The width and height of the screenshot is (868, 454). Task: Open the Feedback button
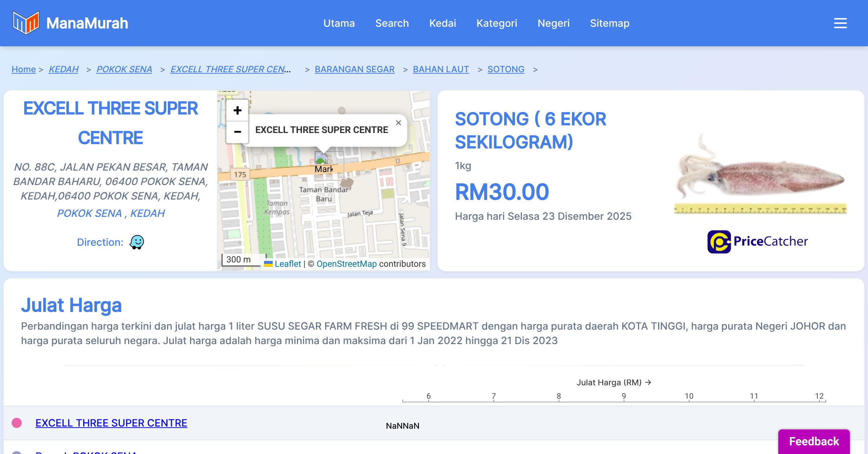pos(813,441)
